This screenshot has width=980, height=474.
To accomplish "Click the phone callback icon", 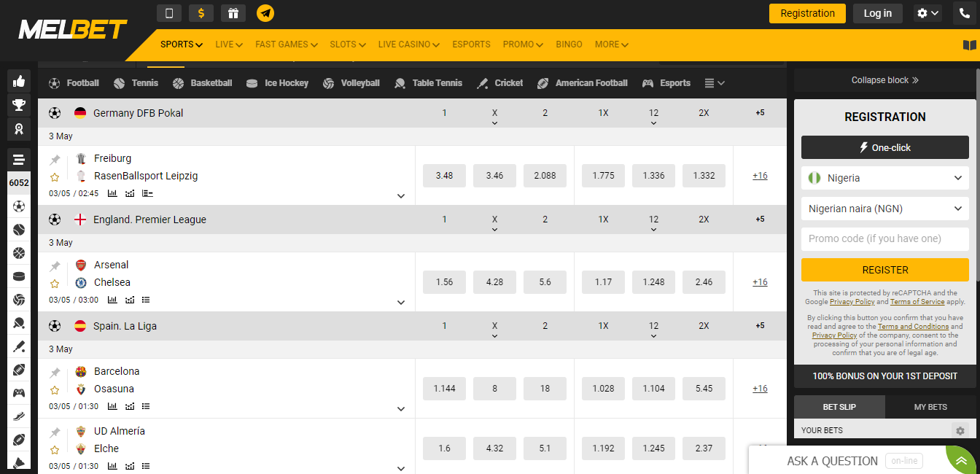I will point(964,13).
